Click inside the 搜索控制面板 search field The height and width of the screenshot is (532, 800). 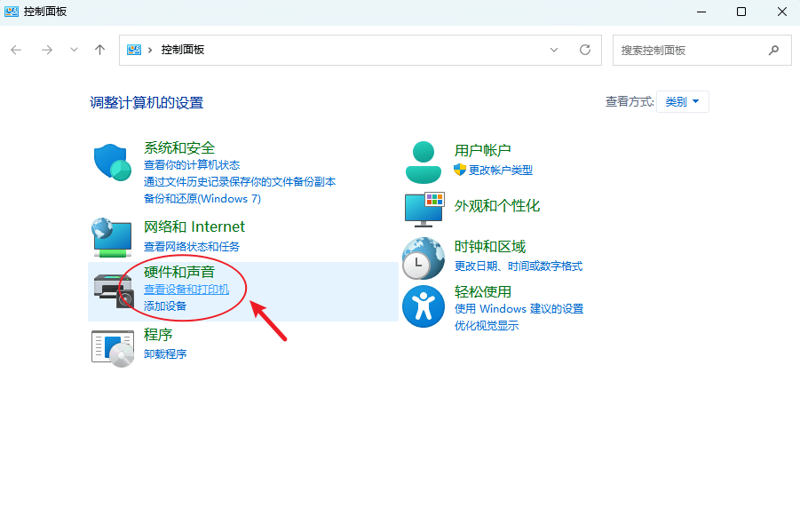(684, 51)
